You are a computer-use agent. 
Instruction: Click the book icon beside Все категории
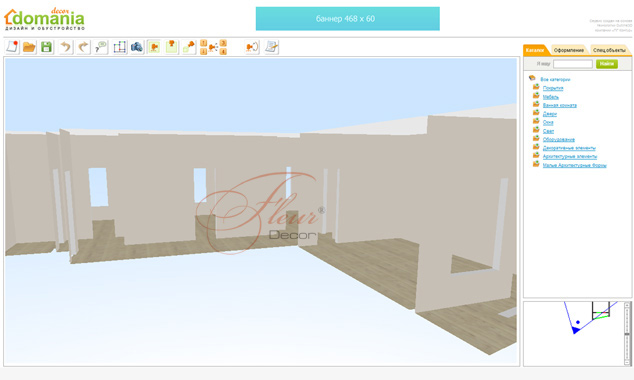[x=532, y=78]
